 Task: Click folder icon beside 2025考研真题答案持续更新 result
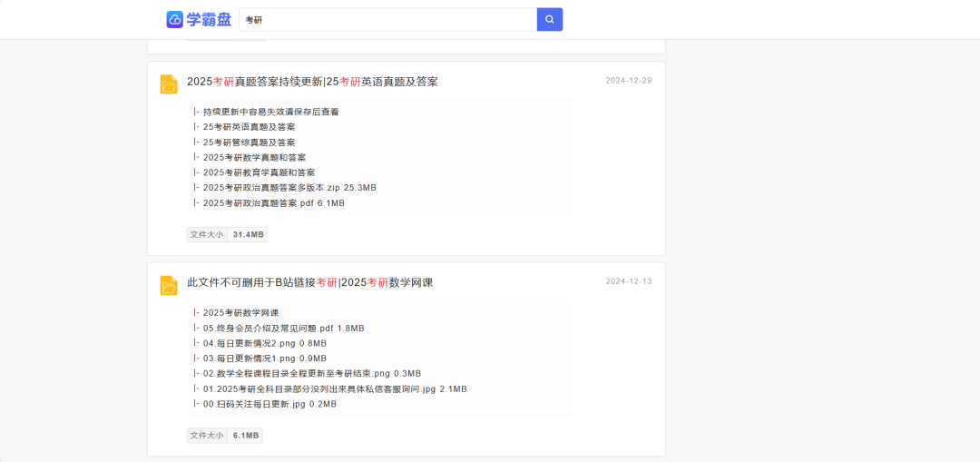pyautogui.click(x=169, y=84)
